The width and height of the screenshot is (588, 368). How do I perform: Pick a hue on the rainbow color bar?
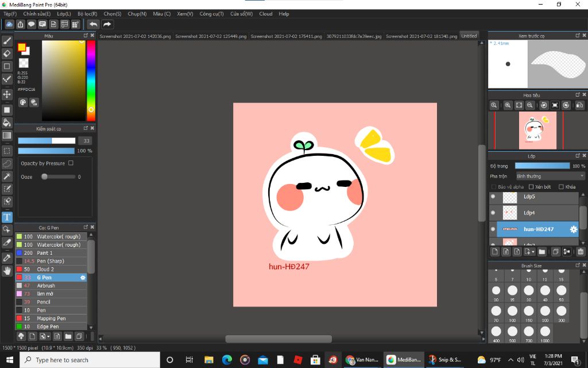91,80
